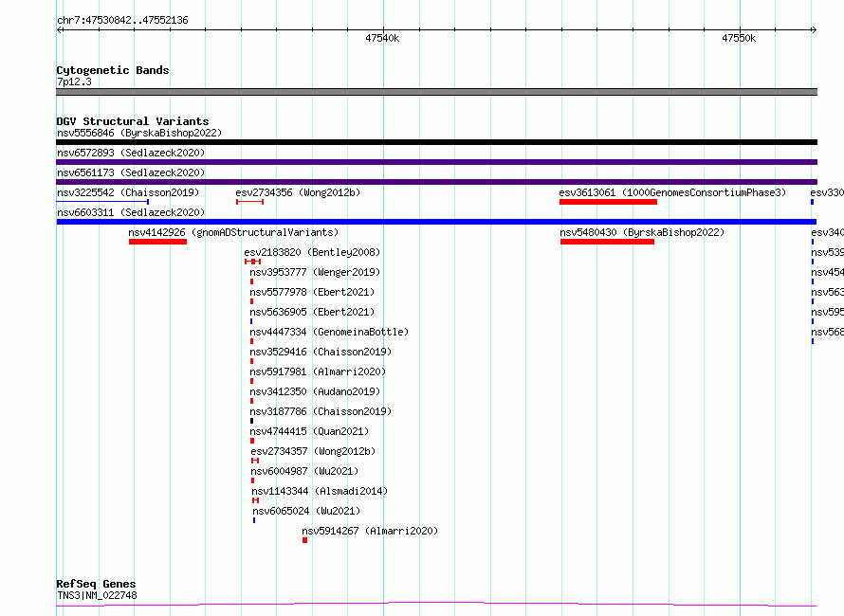Click the Cytogenetic Bands track title
844x616 pixels.
coord(113,70)
